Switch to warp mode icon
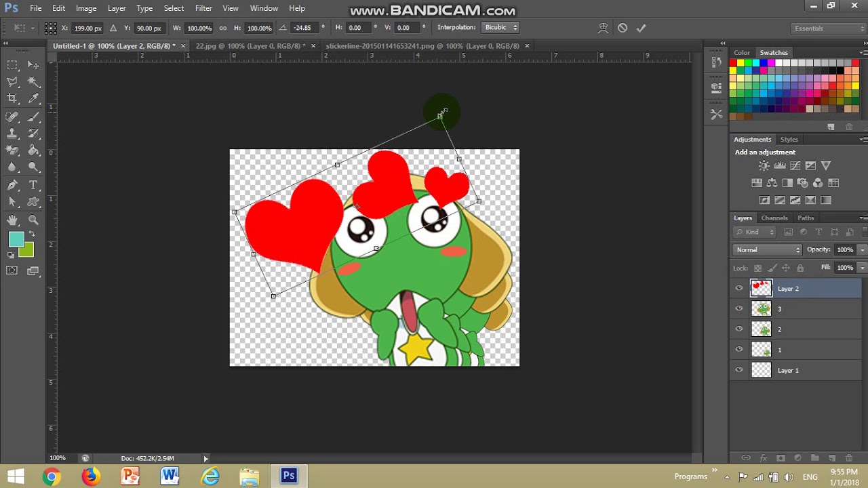Viewport: 868px width, 488px height. [603, 28]
